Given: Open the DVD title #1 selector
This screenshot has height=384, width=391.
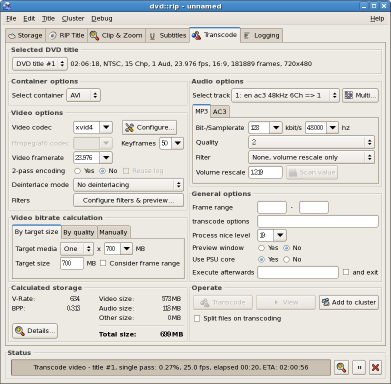Looking at the screenshot, I should (x=40, y=64).
